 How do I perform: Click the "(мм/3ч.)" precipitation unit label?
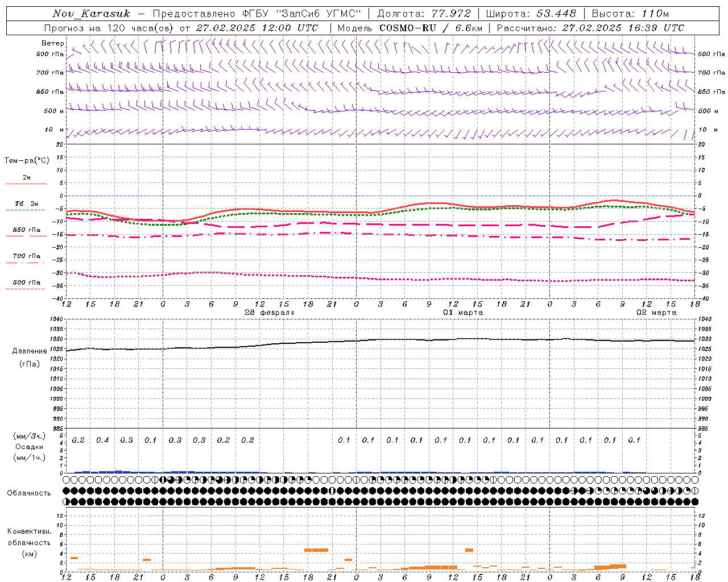click(x=30, y=436)
